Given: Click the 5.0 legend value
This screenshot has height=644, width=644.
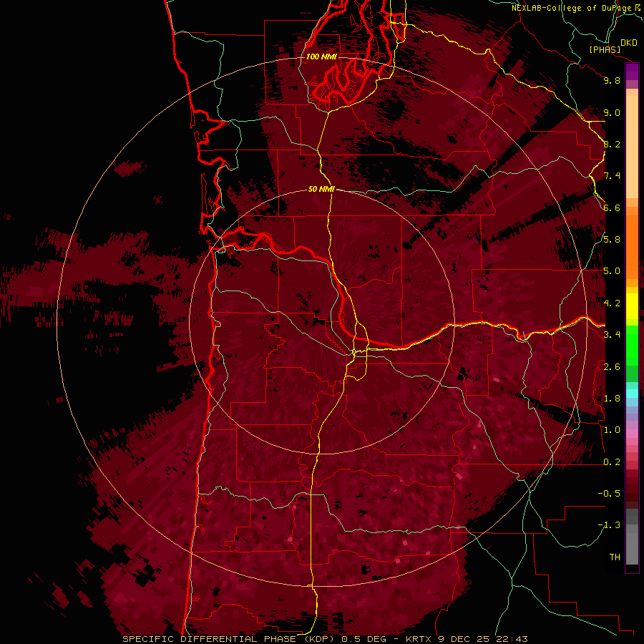Looking at the screenshot, I should tap(612, 271).
